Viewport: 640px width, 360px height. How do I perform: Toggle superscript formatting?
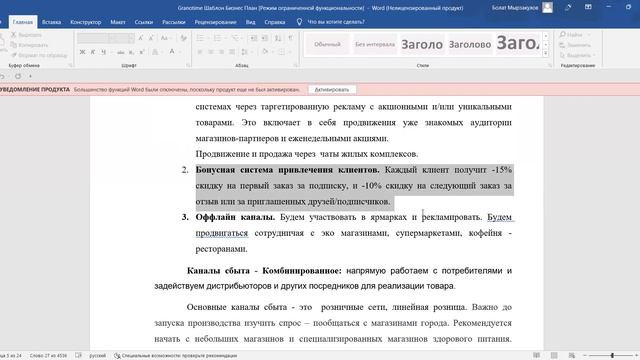click(x=142, y=52)
